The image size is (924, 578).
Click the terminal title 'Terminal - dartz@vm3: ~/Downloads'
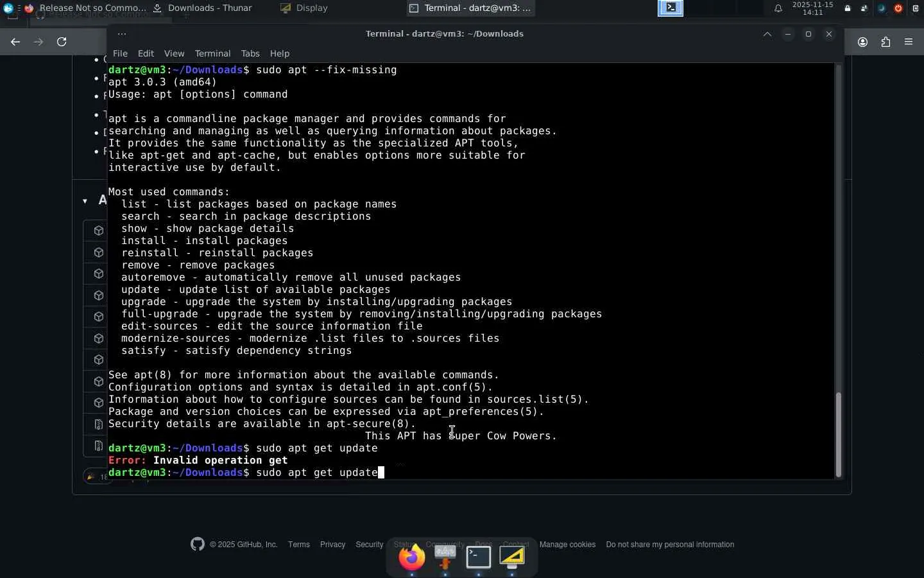(x=445, y=34)
